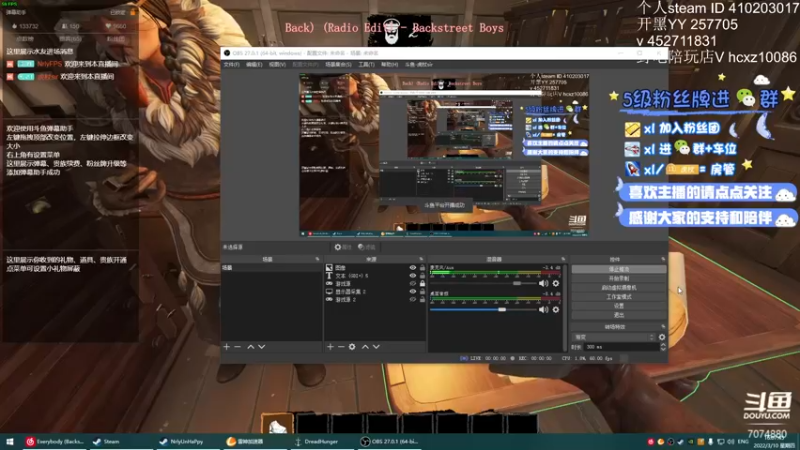Click the OBS 27.0.1 taskbar item

click(x=390, y=442)
